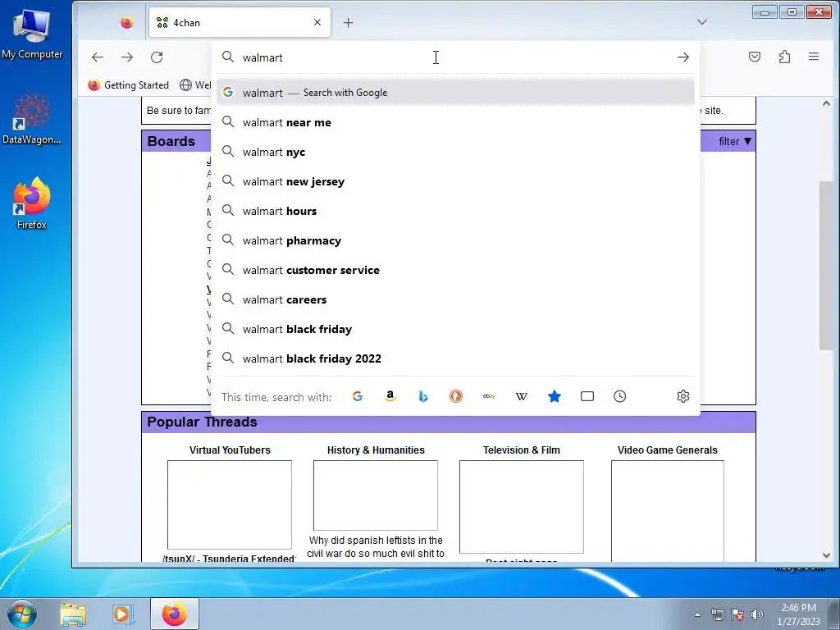840x630 pixels.
Task: Open the Television & Film thread heading
Action: [521, 450]
